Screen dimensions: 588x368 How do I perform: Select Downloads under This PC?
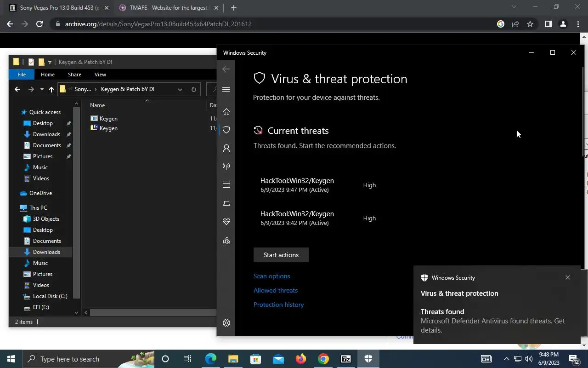pyautogui.click(x=46, y=252)
